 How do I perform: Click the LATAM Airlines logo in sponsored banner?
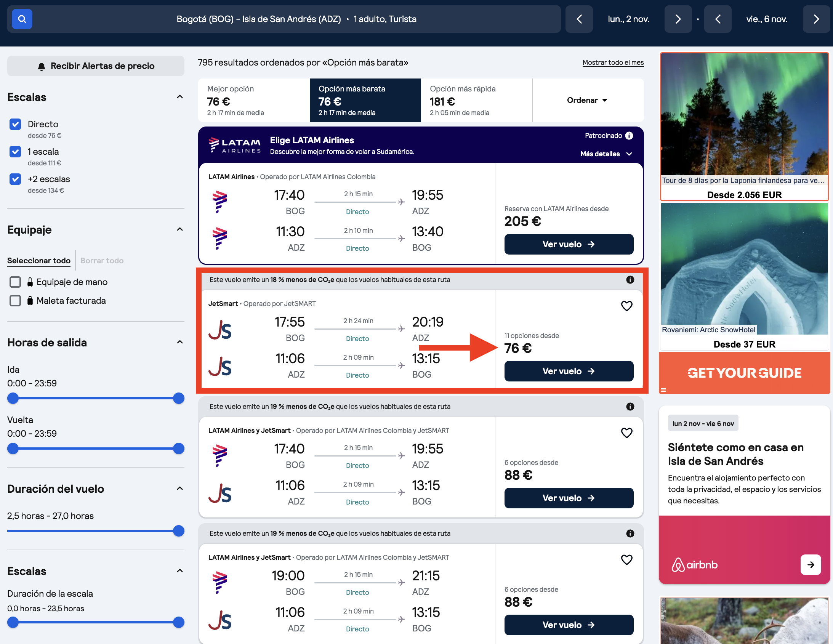(235, 145)
